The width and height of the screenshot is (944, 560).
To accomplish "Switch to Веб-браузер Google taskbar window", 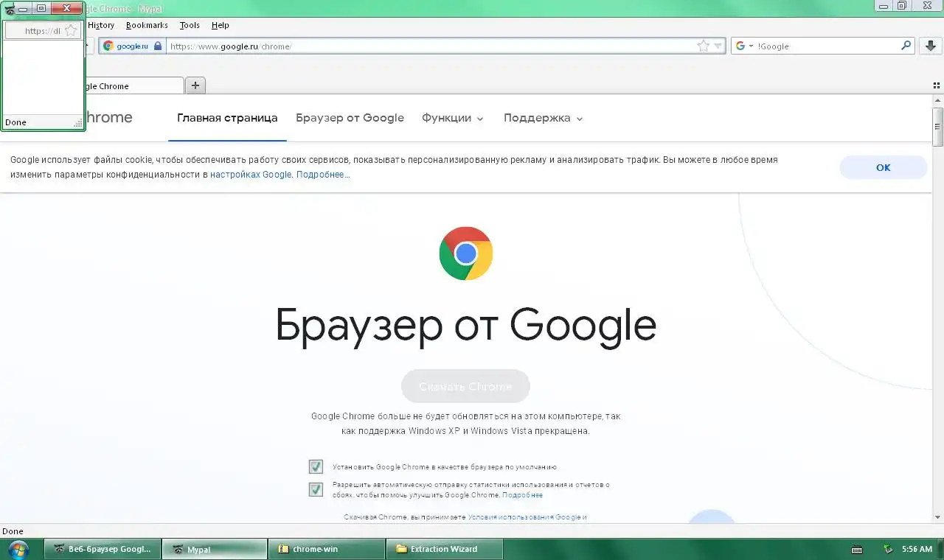I will click(x=102, y=549).
